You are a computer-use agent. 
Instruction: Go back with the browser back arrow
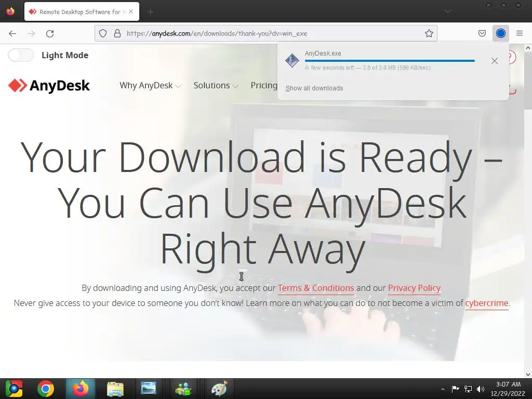12,33
